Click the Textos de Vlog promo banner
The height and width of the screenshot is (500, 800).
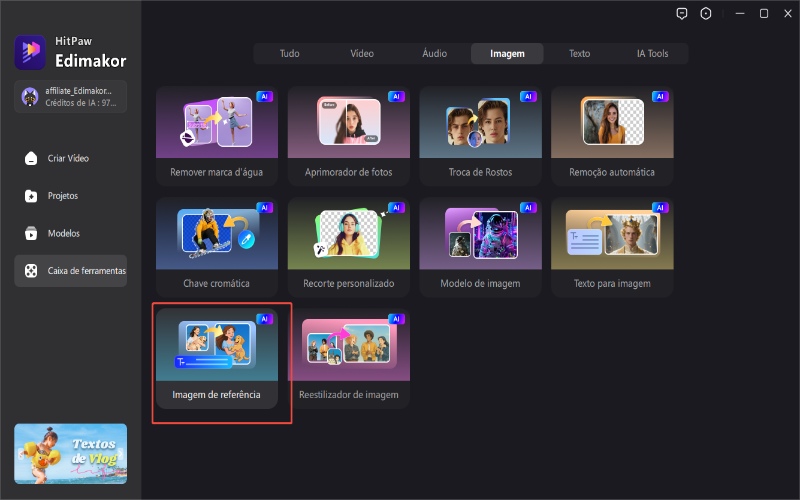[70, 453]
